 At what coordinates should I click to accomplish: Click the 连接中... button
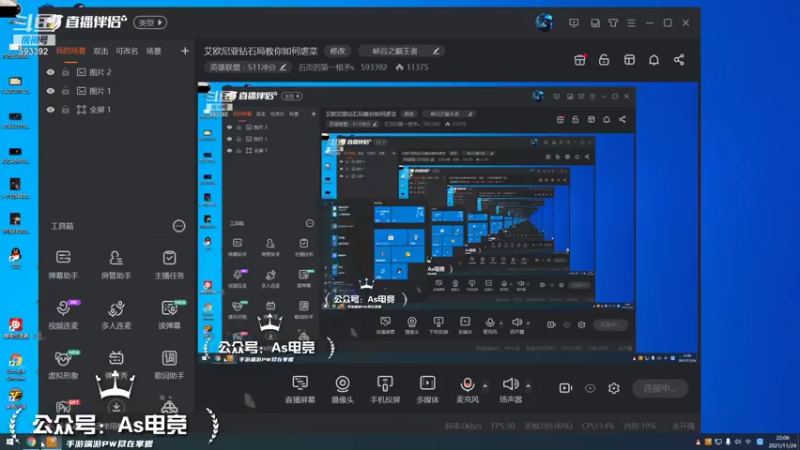pos(660,388)
